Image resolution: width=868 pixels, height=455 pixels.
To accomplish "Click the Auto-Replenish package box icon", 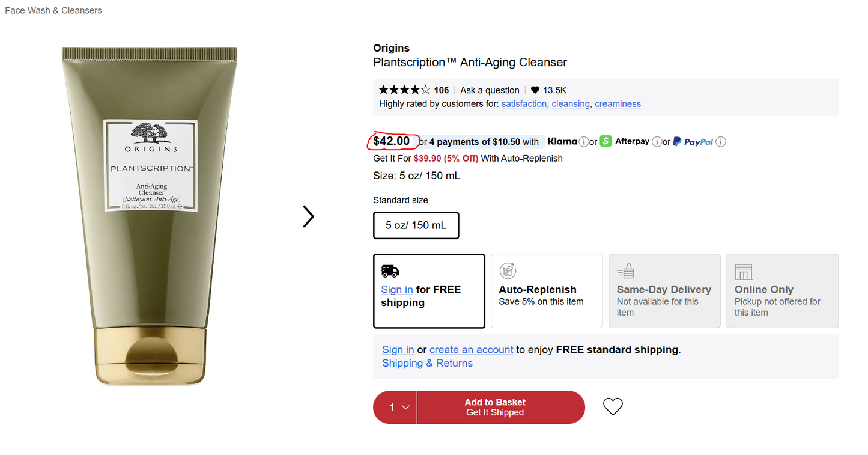I will tap(508, 270).
